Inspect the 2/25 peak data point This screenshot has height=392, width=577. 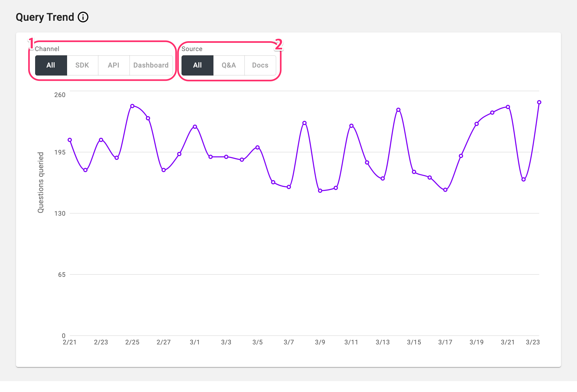click(132, 106)
